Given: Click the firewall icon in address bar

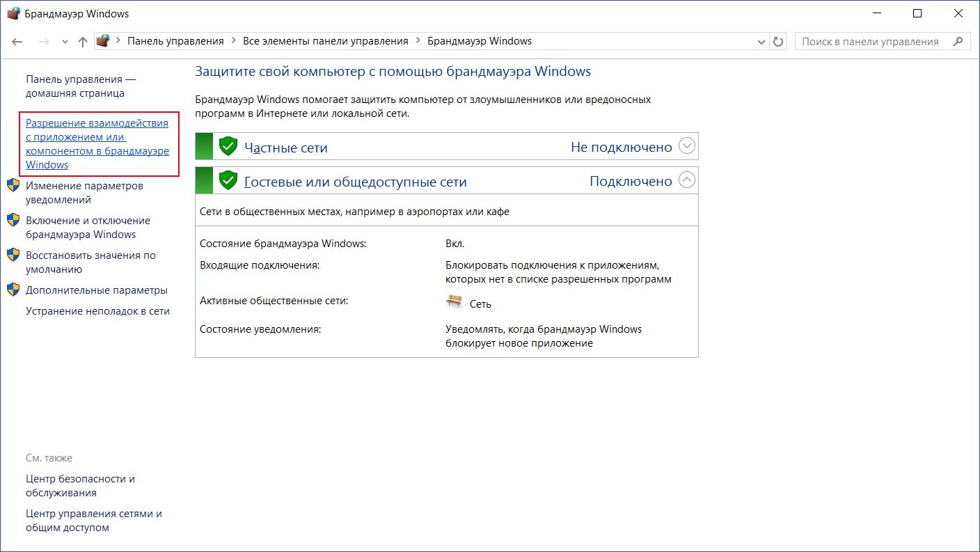Looking at the screenshot, I should pos(103,41).
